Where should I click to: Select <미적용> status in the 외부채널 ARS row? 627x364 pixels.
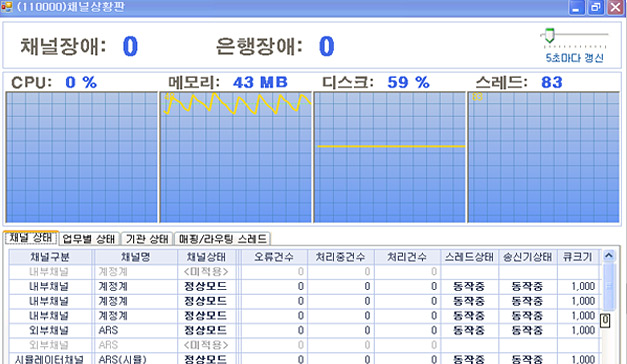pos(206,345)
